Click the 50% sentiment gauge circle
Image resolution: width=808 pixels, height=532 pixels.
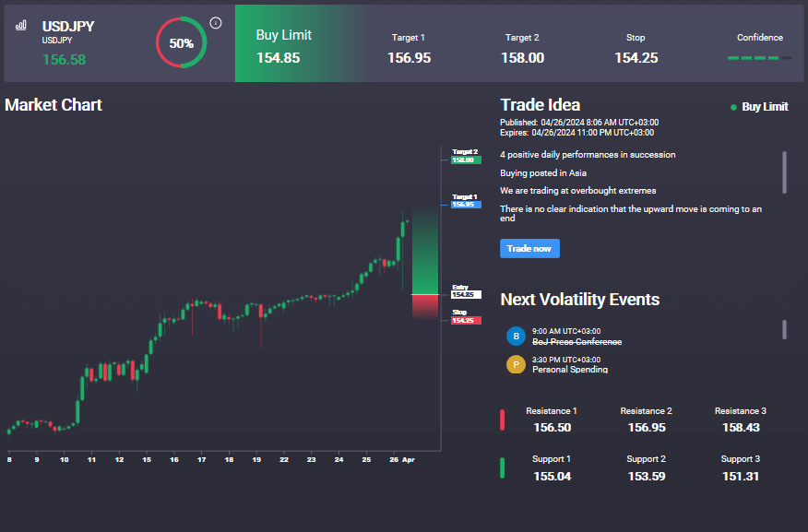pos(182,42)
